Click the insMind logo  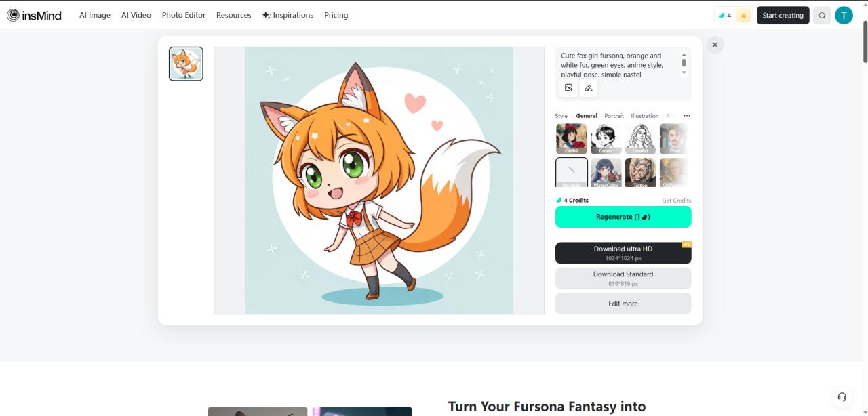pos(35,14)
